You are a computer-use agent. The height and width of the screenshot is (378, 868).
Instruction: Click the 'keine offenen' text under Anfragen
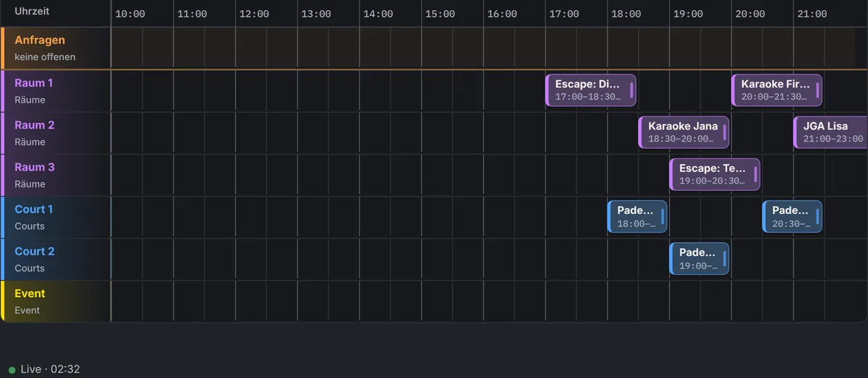[x=45, y=57]
